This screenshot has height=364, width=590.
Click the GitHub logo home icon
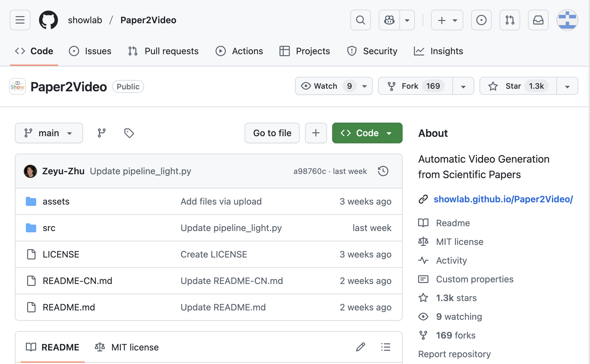[48, 20]
